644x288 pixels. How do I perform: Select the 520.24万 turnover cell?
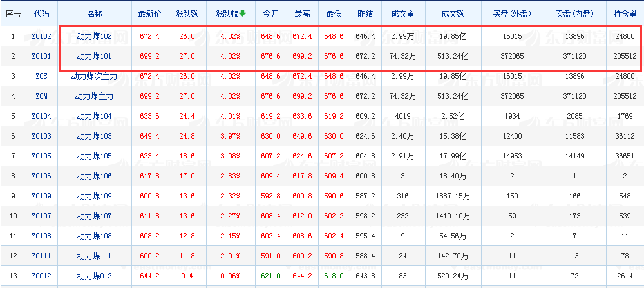click(x=453, y=276)
